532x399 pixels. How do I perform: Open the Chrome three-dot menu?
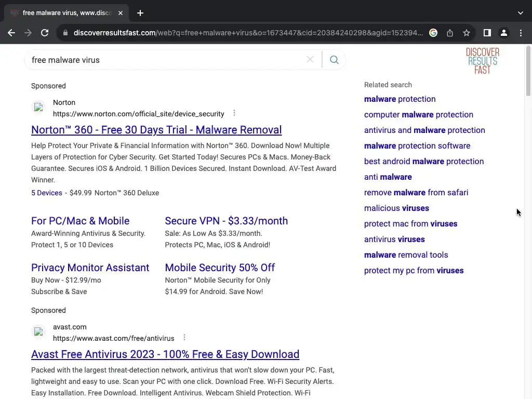click(521, 33)
